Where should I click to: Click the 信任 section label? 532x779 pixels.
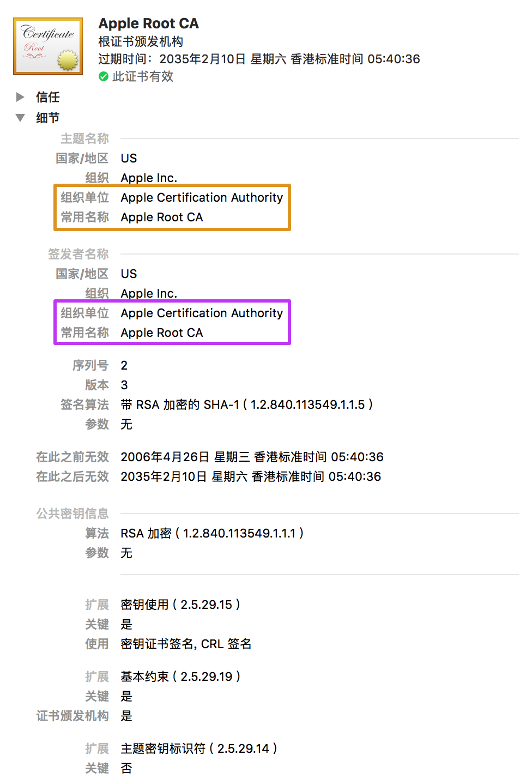pyautogui.click(x=48, y=97)
